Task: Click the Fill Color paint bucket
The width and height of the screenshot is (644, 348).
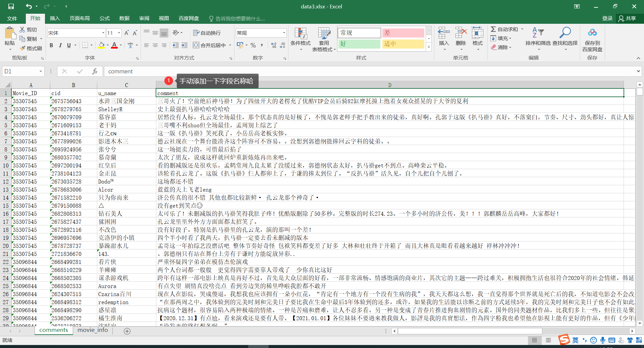Action: pyautogui.click(x=102, y=45)
